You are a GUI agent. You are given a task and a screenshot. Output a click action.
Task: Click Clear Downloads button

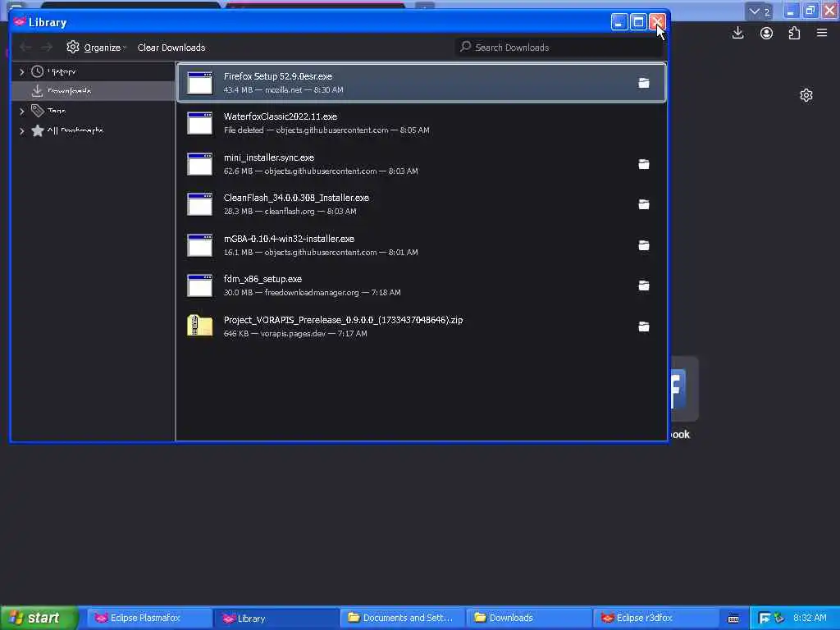[x=171, y=47]
